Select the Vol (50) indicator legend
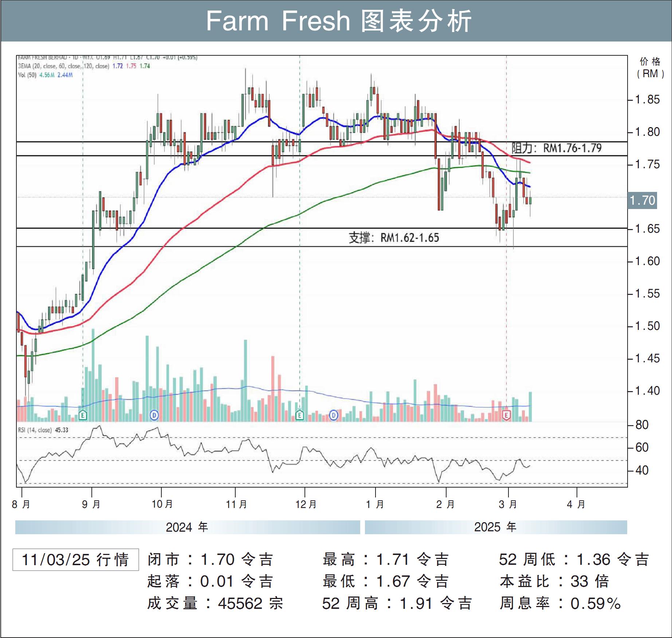 [46, 75]
